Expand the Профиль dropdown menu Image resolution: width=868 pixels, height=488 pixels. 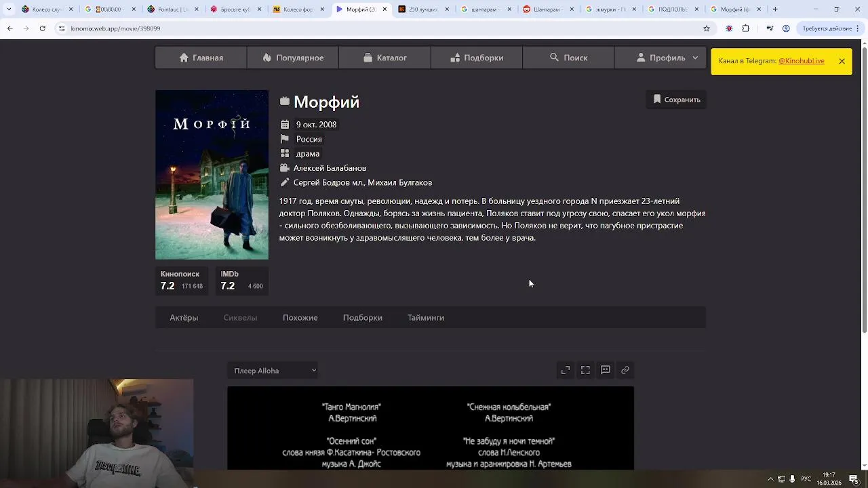(660, 58)
